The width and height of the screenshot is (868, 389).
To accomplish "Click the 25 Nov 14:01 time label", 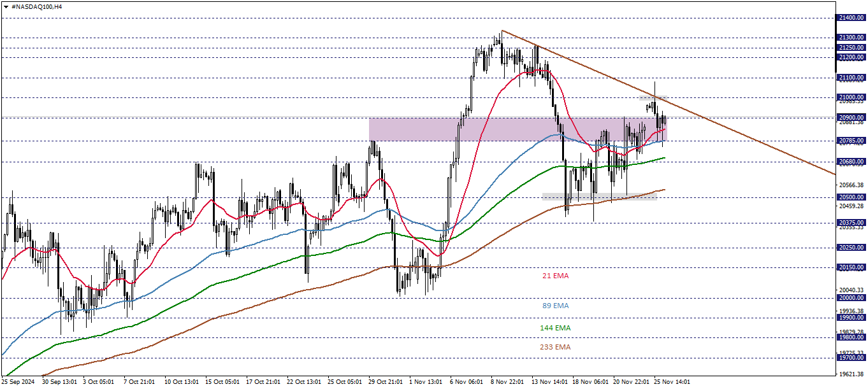I will coord(672,382).
